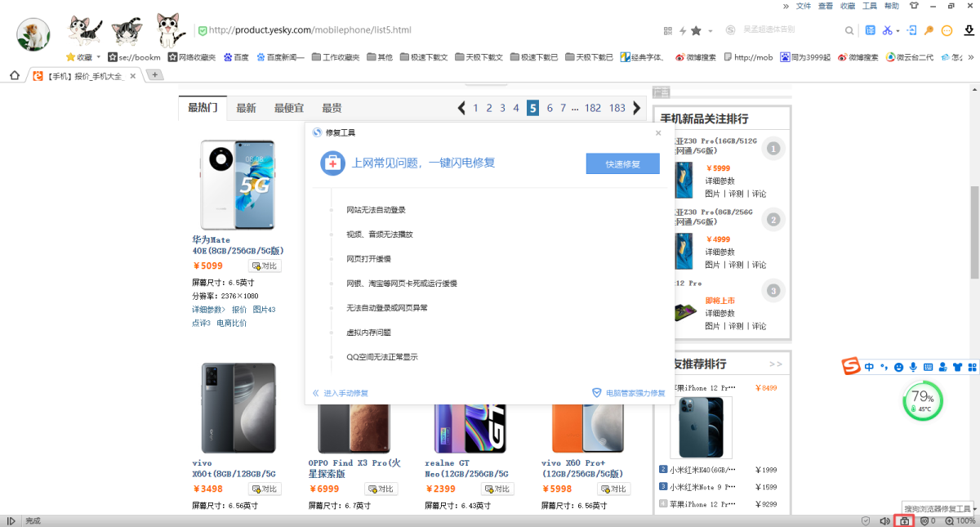The image size is (980, 527).
Task: Toggle Sogou punctuation mode icon
Action: (x=884, y=368)
